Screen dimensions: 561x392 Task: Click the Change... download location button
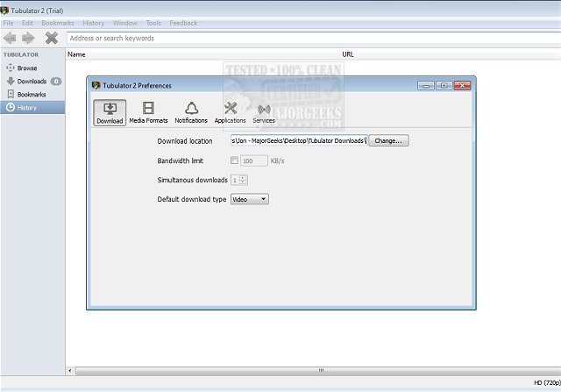coord(388,140)
